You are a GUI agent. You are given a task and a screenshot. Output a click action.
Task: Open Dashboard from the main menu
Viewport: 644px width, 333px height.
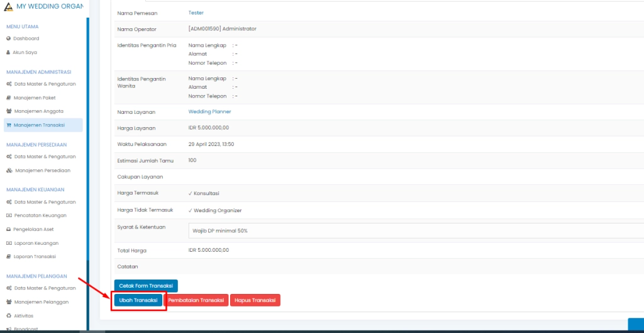click(x=26, y=38)
